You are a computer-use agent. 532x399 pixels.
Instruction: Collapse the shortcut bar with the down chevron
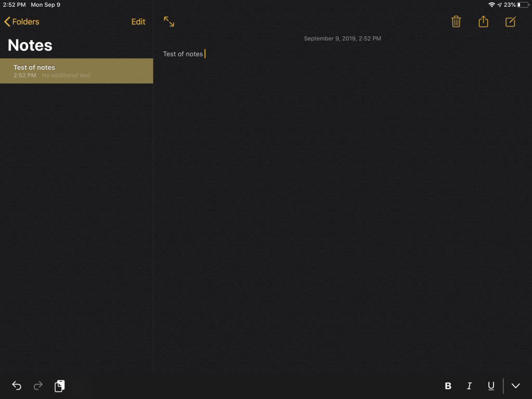(x=515, y=386)
